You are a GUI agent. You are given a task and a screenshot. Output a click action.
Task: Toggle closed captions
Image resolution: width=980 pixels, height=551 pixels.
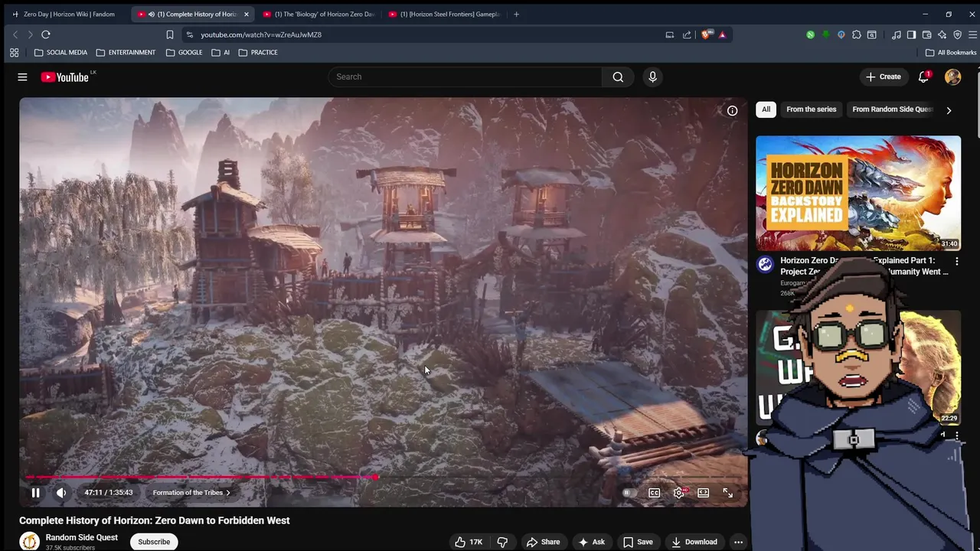point(654,493)
